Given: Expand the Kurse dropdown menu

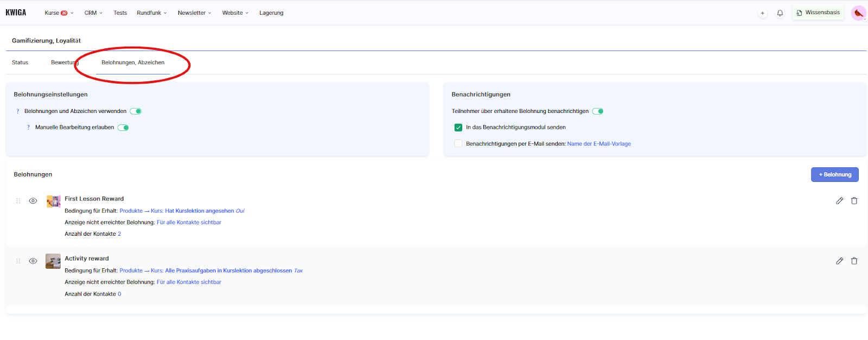Looking at the screenshot, I should [59, 13].
